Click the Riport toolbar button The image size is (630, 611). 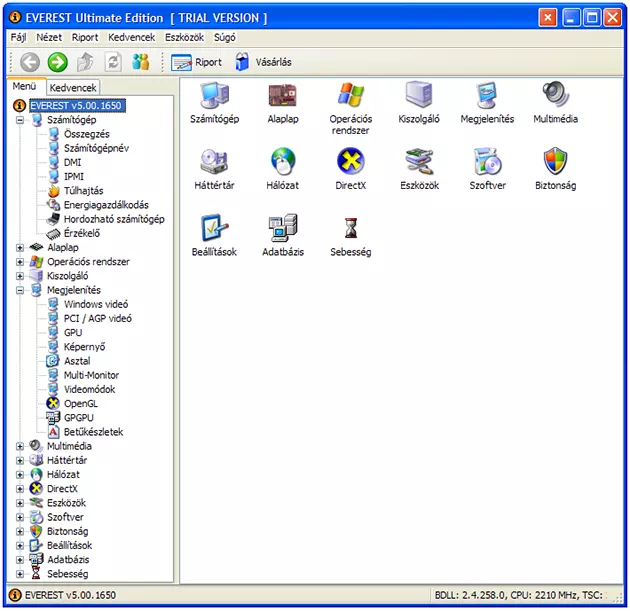[196, 62]
